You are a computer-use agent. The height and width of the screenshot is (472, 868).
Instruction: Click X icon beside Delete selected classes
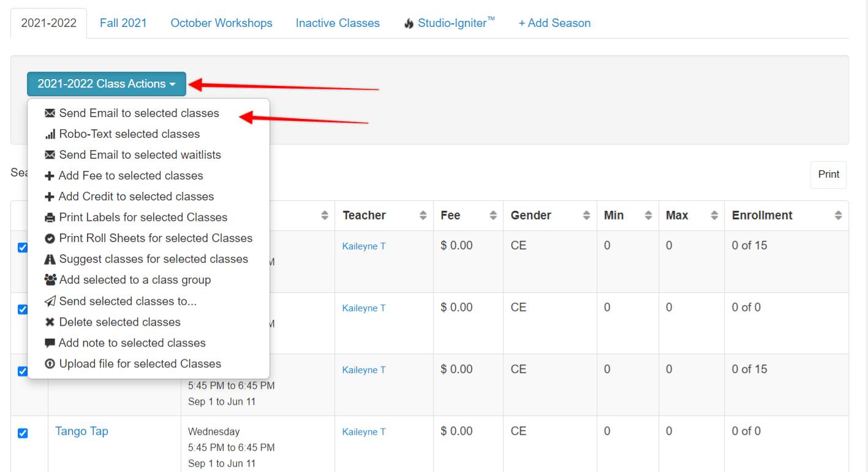click(x=50, y=322)
